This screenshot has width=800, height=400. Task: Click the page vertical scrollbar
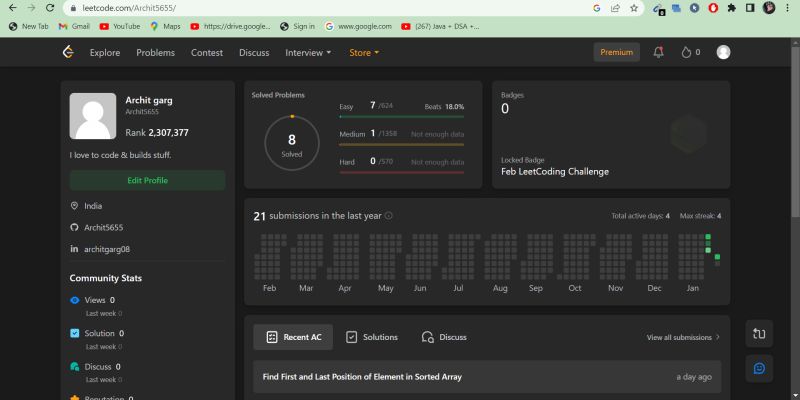(795, 131)
